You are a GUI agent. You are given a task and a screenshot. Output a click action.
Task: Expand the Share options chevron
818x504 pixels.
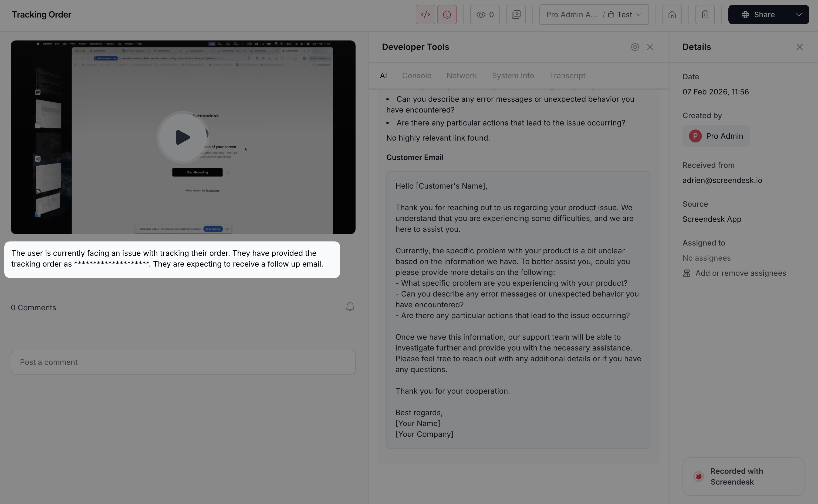(799, 15)
